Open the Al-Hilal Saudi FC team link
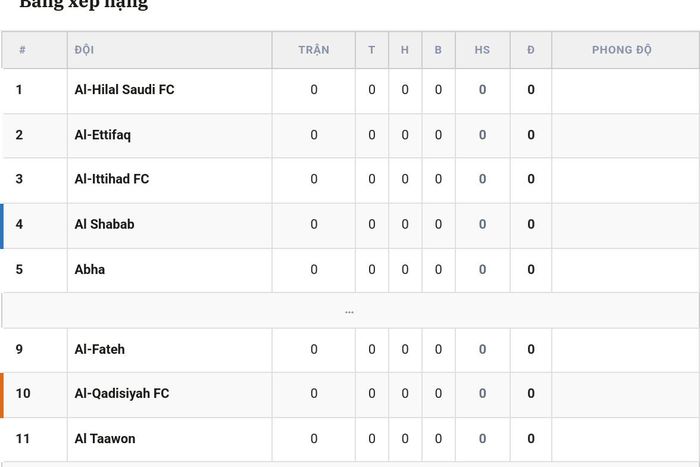700x467 pixels. tap(124, 90)
